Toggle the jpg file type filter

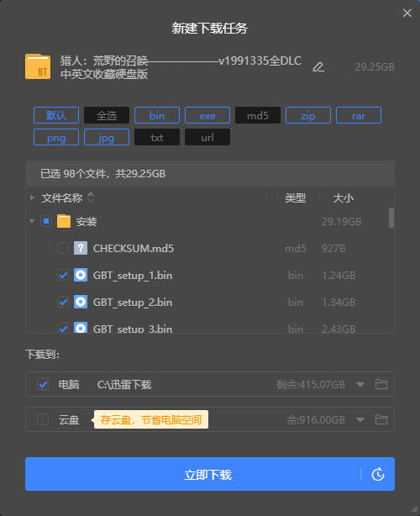tap(107, 137)
